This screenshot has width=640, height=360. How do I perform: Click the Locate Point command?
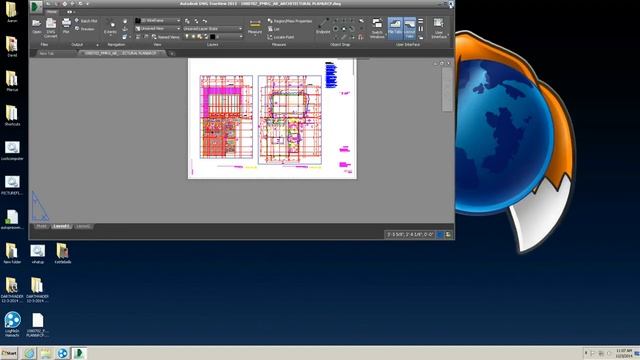(280, 37)
